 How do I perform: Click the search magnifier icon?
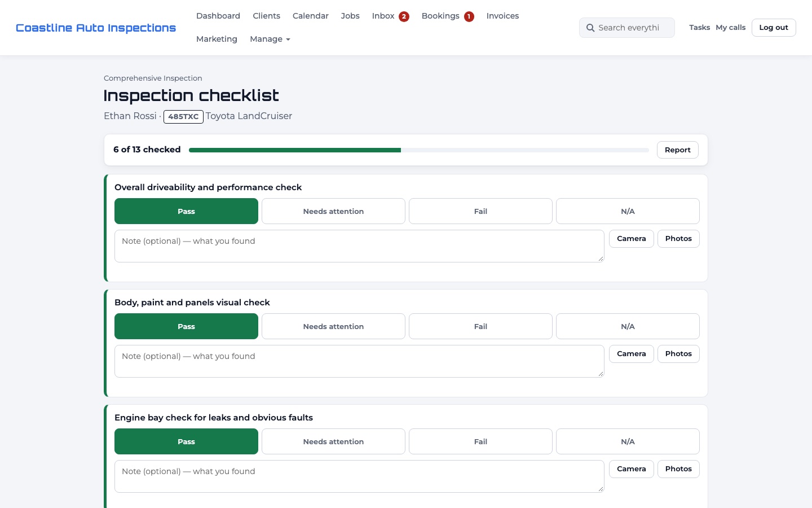590,28
